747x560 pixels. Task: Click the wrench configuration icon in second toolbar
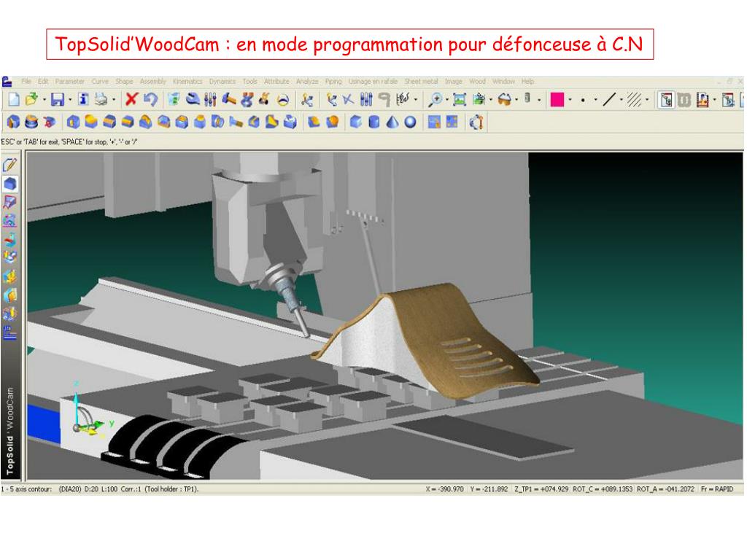coord(476,122)
